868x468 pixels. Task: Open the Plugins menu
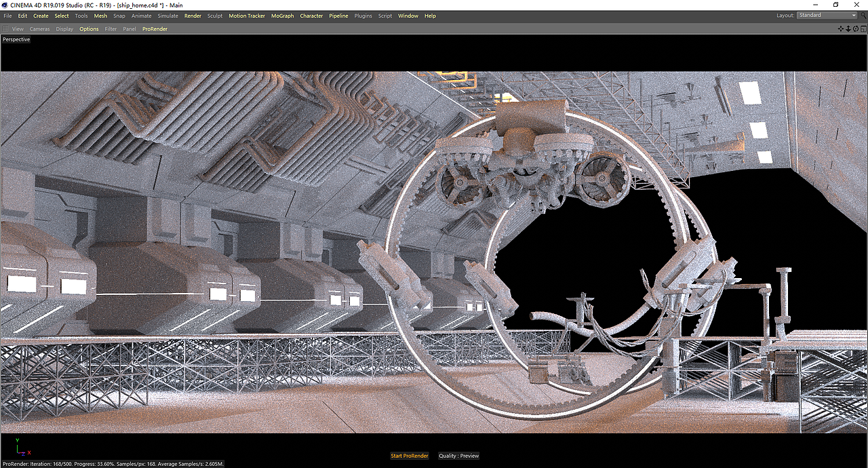363,16
